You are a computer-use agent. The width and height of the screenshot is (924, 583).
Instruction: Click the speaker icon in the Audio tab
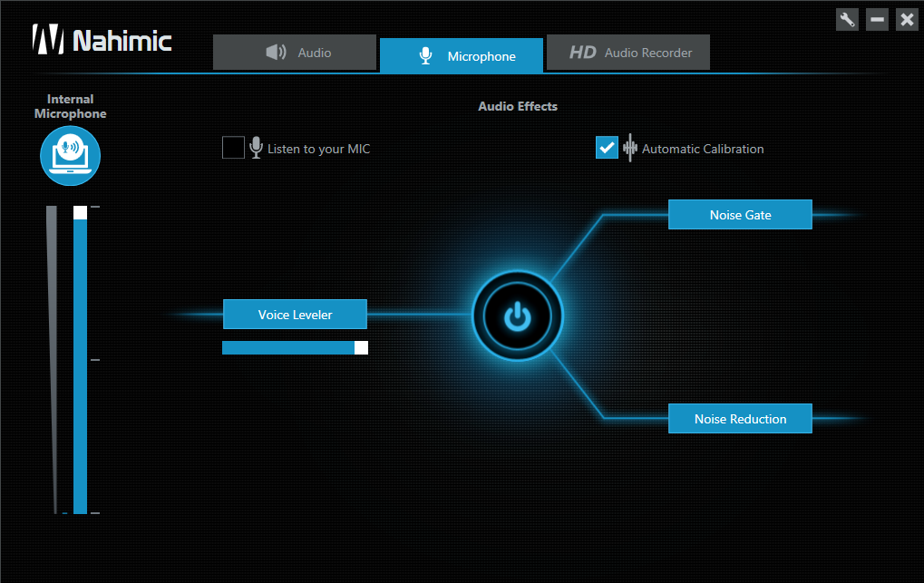[x=276, y=53]
